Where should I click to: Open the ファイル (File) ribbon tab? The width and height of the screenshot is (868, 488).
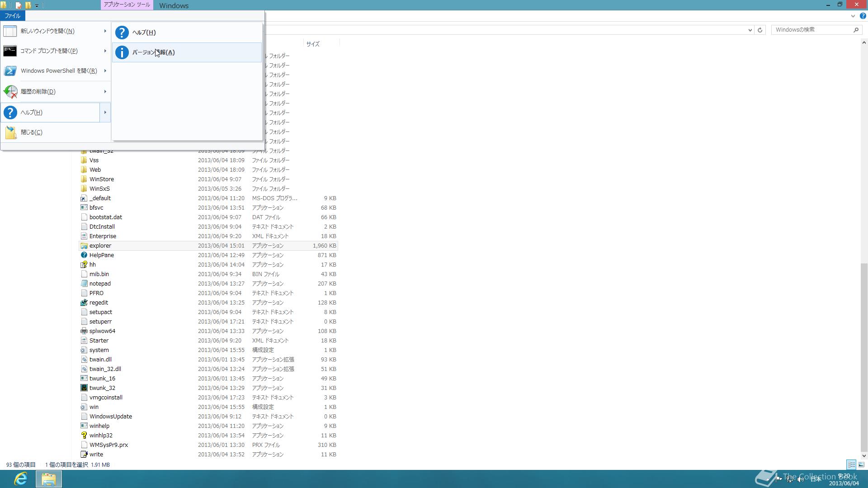13,16
